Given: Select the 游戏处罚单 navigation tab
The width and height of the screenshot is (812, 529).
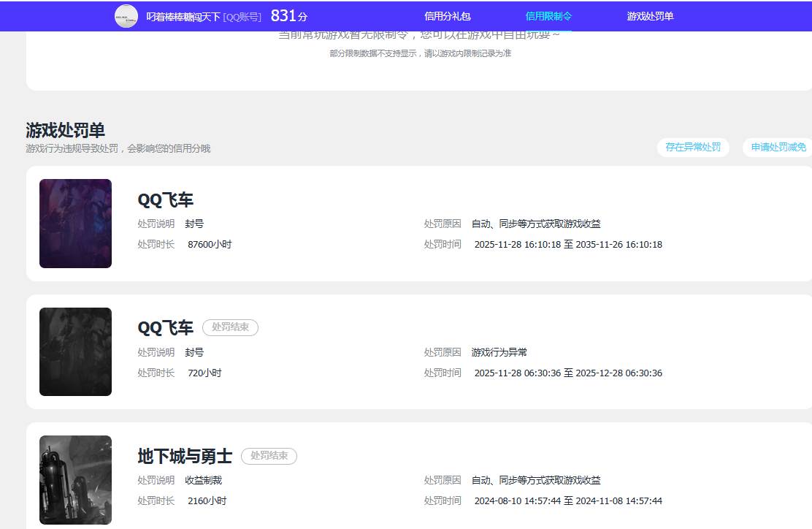Looking at the screenshot, I should [x=649, y=15].
